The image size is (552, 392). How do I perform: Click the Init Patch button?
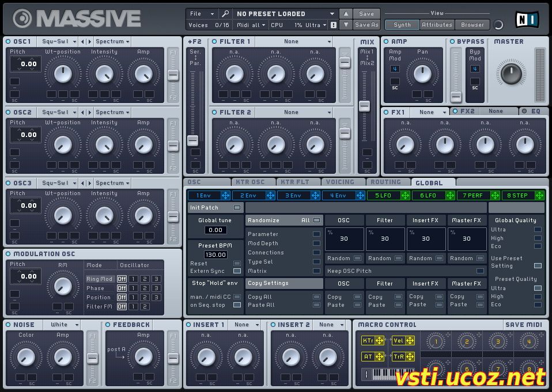pos(215,208)
